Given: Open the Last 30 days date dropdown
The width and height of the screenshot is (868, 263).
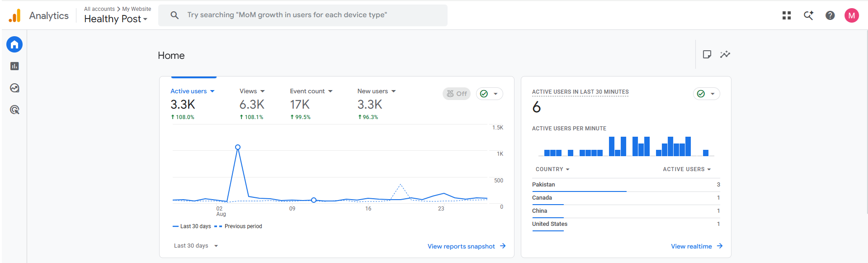Looking at the screenshot, I should tap(196, 246).
